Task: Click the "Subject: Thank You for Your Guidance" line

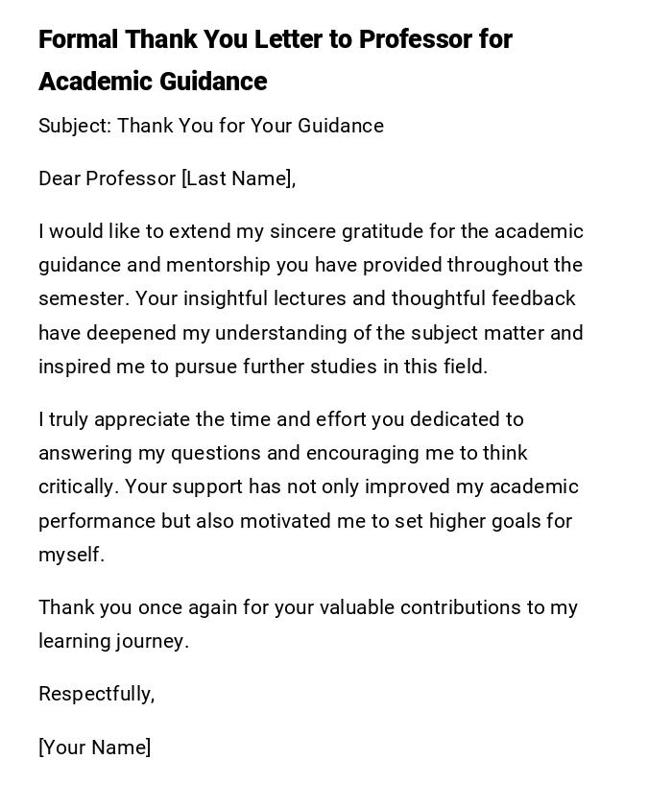Action: pyautogui.click(x=211, y=126)
